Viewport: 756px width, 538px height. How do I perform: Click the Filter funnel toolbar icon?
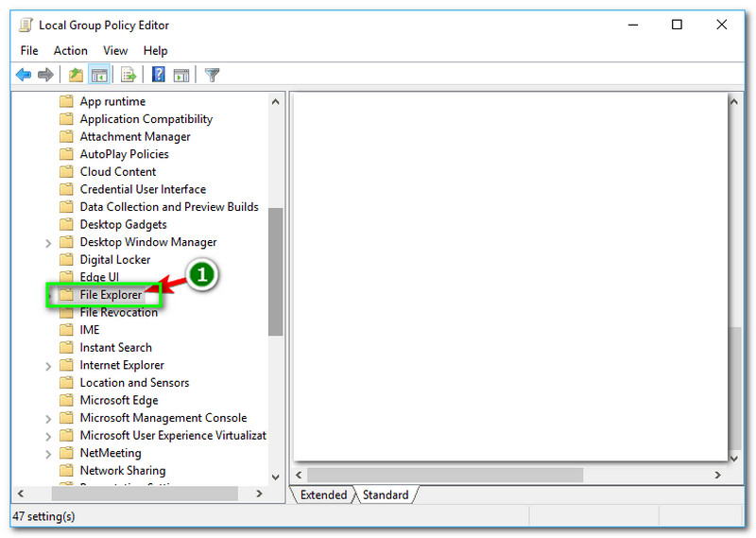coord(213,75)
